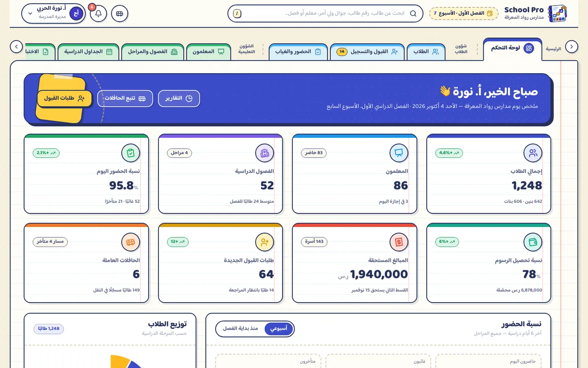Viewport: 588px width, 368px height.
Task: Click the next tabs arrow beside الرئيسية
Action: coord(571,46)
